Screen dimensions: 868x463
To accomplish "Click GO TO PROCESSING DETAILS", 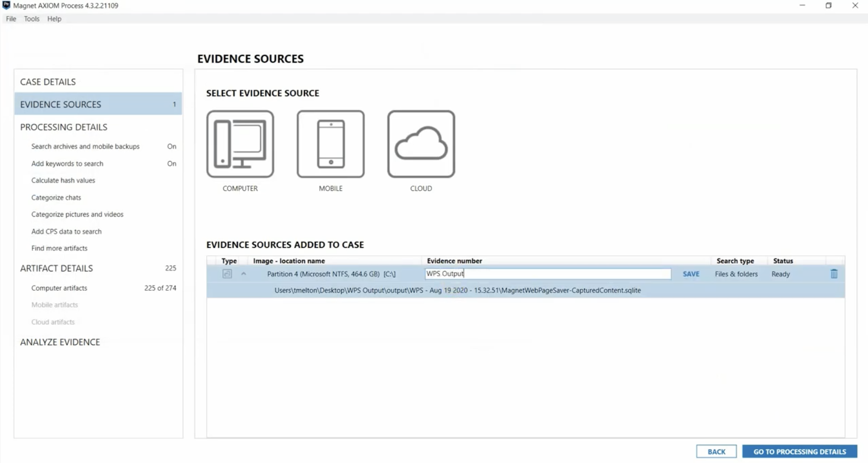I will pyautogui.click(x=799, y=451).
